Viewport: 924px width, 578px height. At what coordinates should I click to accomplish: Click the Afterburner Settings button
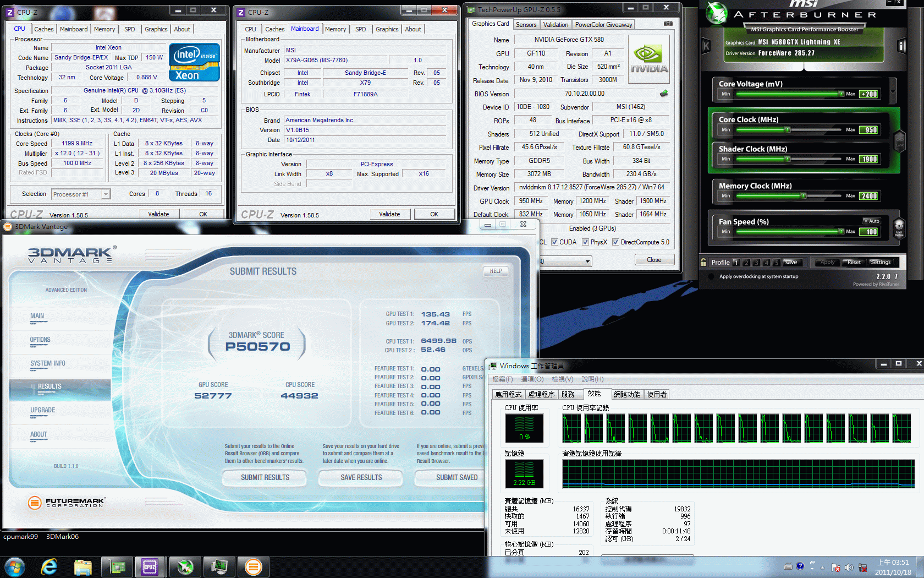tap(880, 262)
